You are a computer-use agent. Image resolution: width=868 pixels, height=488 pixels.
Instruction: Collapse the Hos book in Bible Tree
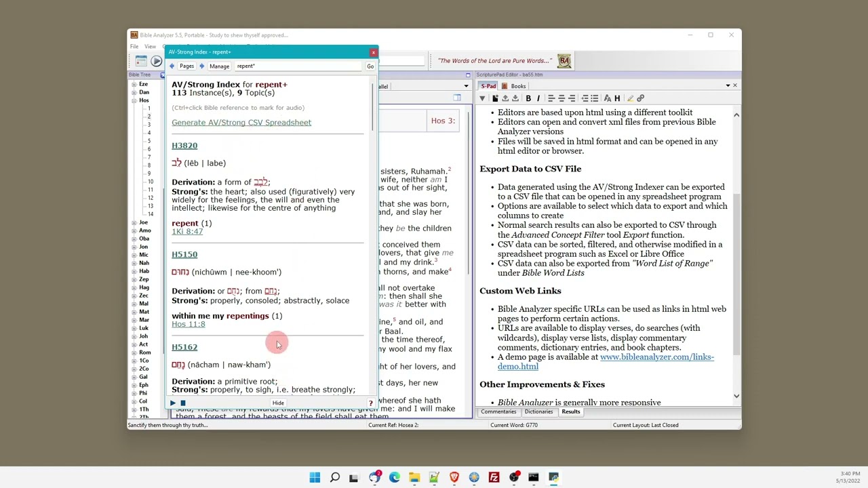(x=134, y=100)
